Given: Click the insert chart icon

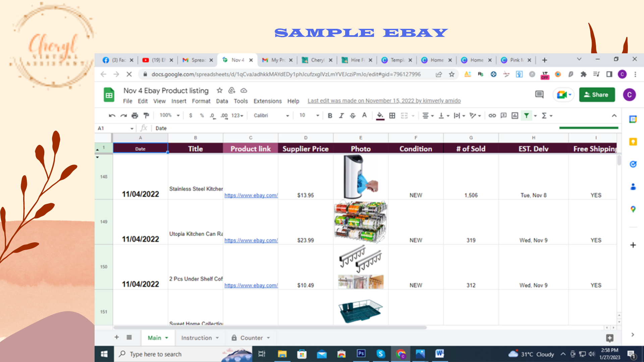Looking at the screenshot, I should (x=515, y=116).
